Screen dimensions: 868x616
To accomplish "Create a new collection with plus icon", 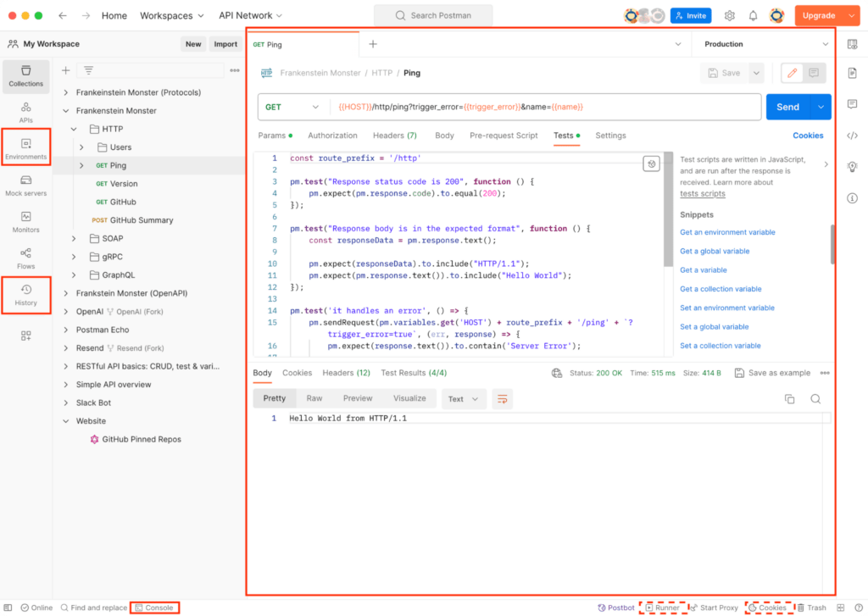I will 66,70.
